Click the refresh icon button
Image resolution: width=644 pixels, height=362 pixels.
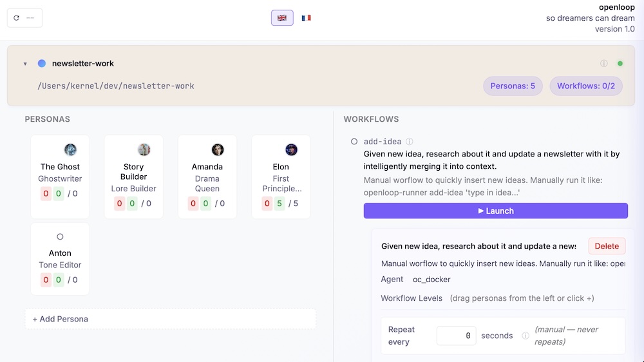click(24, 17)
